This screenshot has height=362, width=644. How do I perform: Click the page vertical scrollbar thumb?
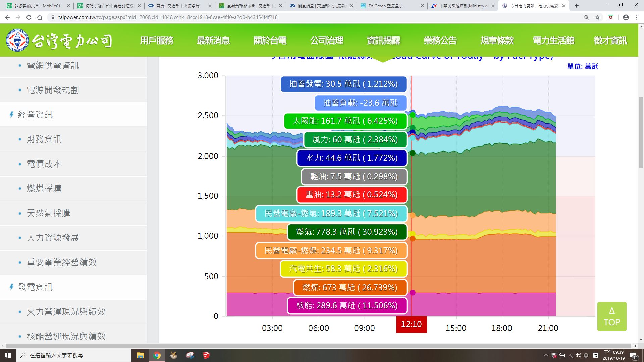coord(641,132)
